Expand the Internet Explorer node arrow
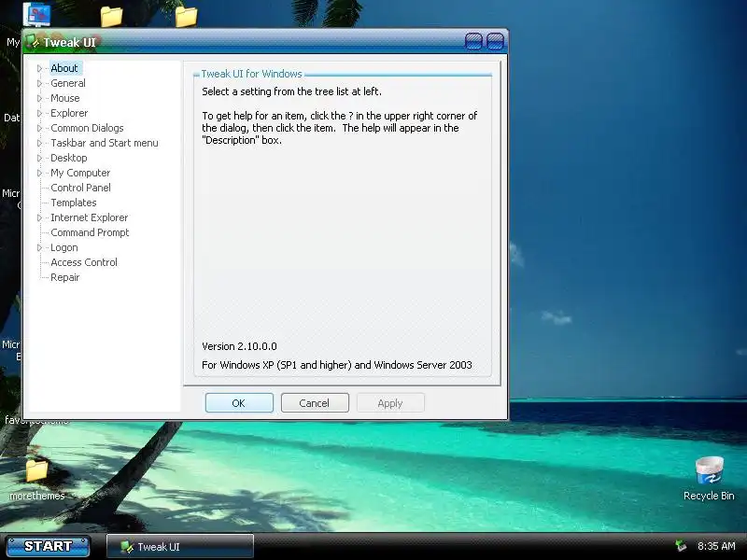Image resolution: width=747 pixels, height=560 pixels. click(x=40, y=217)
